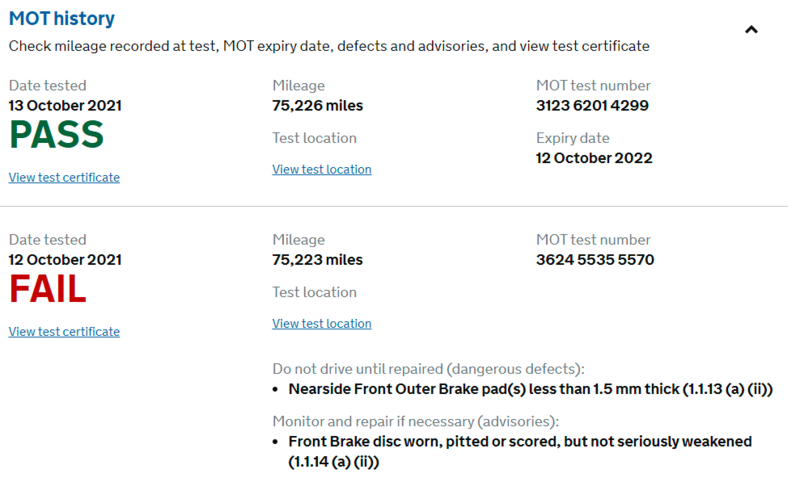800x482 pixels.
Task: Open test location for 75,223 miles test
Action: coord(321,323)
